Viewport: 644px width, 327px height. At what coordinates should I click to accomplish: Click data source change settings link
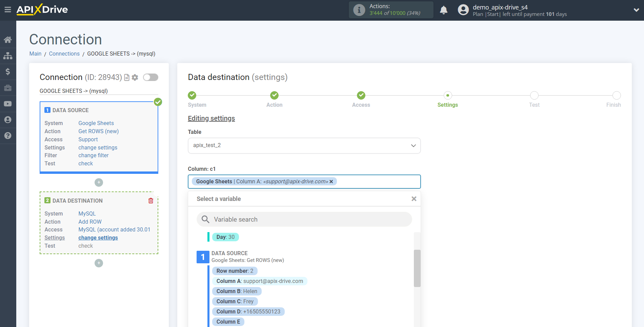pos(98,147)
